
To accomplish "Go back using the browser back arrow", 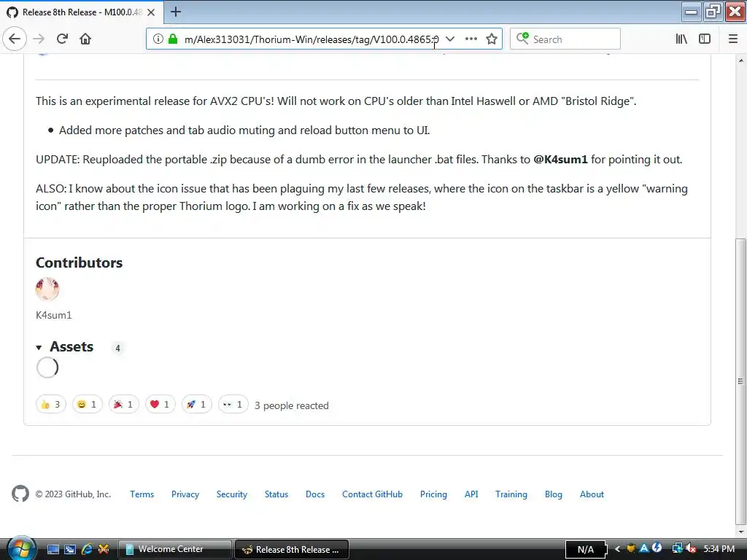I will [15, 39].
